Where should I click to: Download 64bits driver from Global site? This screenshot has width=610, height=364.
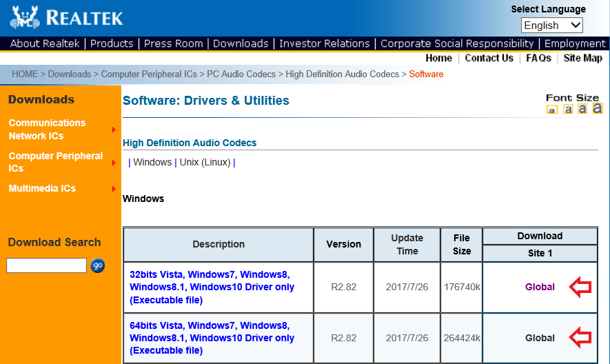click(540, 338)
